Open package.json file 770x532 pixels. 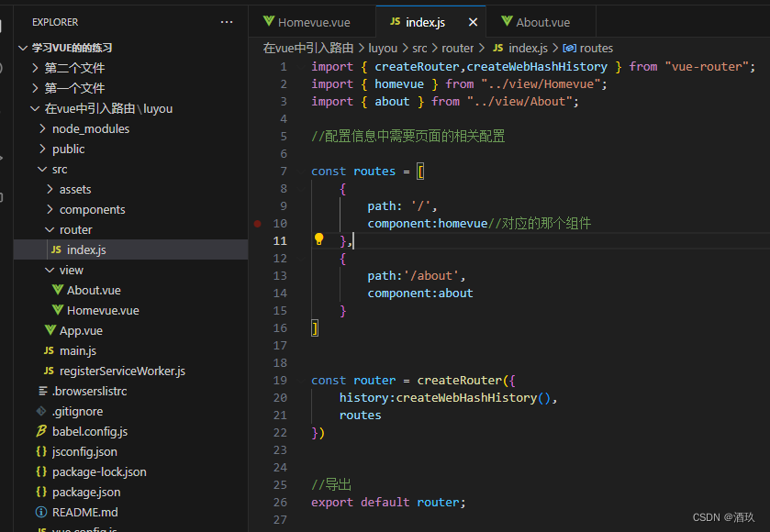coord(130,492)
